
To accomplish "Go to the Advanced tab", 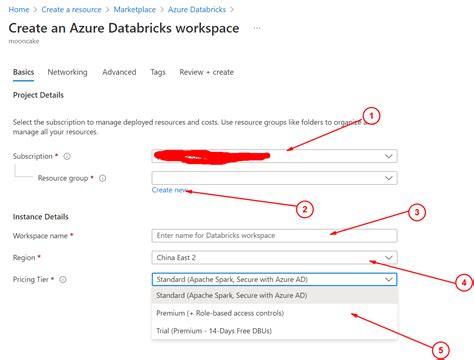I will [x=119, y=72].
